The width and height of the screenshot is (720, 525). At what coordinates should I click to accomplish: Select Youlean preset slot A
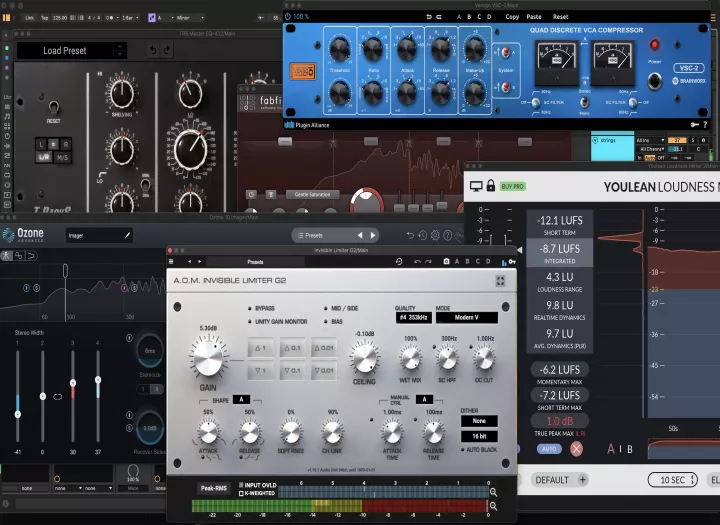click(x=610, y=449)
